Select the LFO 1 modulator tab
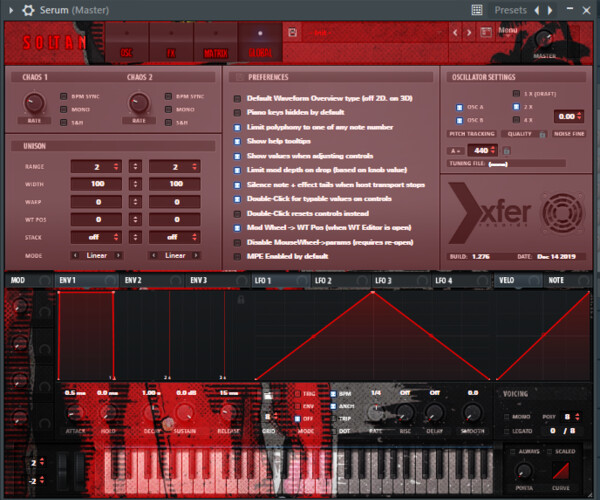The height and width of the screenshot is (500, 600). [280, 280]
